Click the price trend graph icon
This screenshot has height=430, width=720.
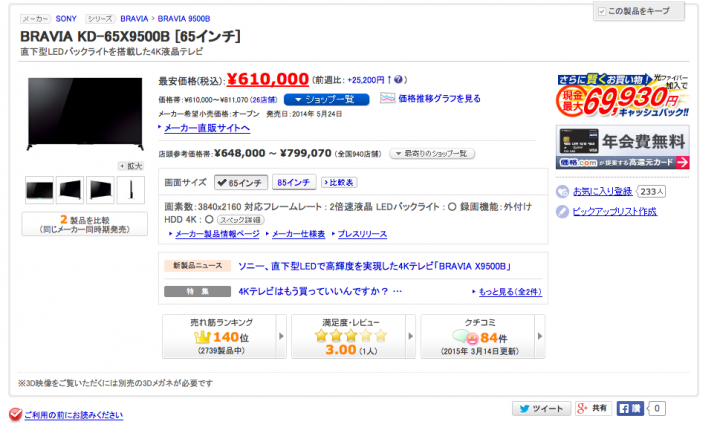click(387, 98)
